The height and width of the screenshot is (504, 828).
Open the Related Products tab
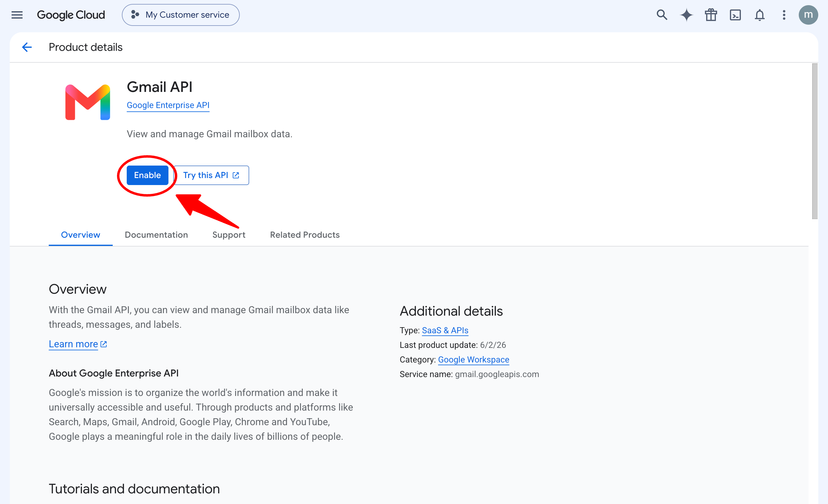[x=305, y=235]
